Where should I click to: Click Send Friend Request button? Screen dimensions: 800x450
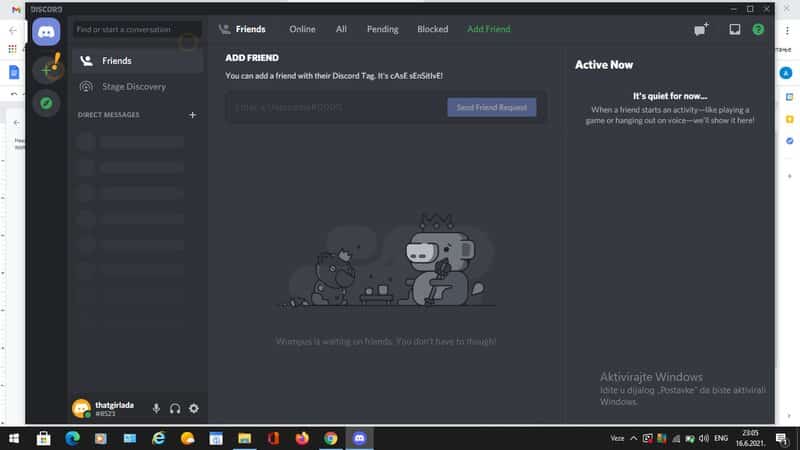click(x=492, y=107)
